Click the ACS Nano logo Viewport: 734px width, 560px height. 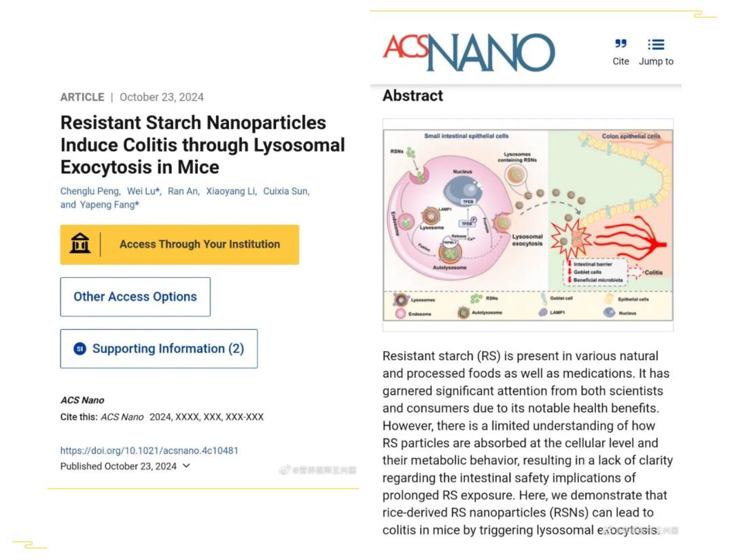click(x=469, y=52)
